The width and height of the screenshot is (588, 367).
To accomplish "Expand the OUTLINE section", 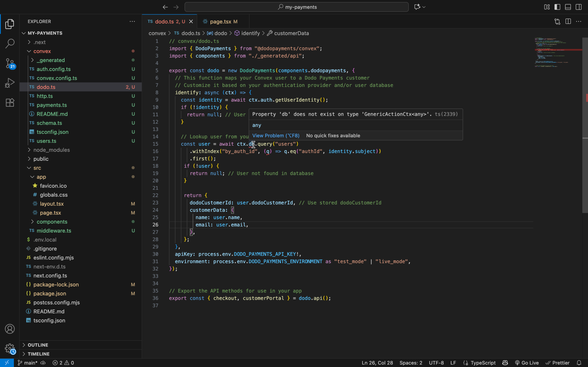I will click(38, 345).
